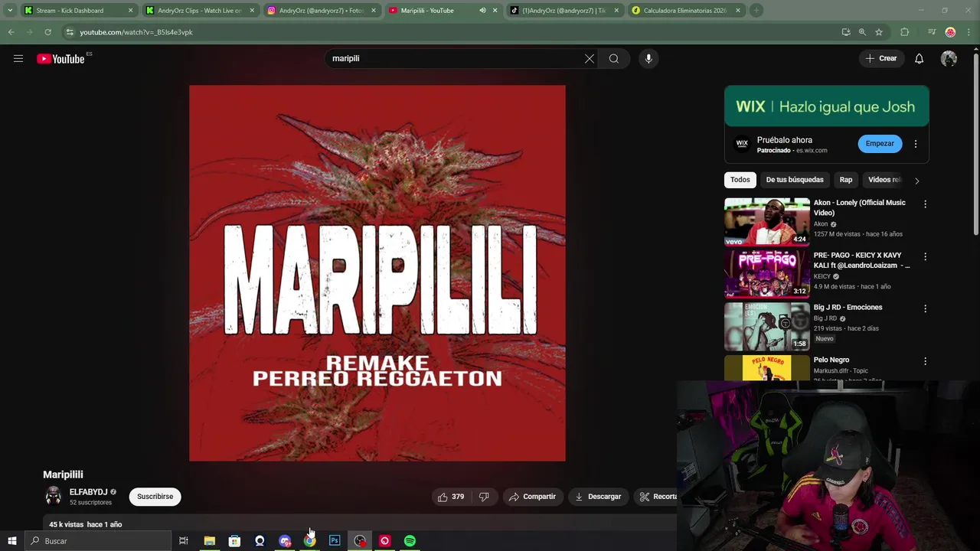Close the Maripilili YouTube tab
Screen dimensions: 980x551
tap(495, 11)
